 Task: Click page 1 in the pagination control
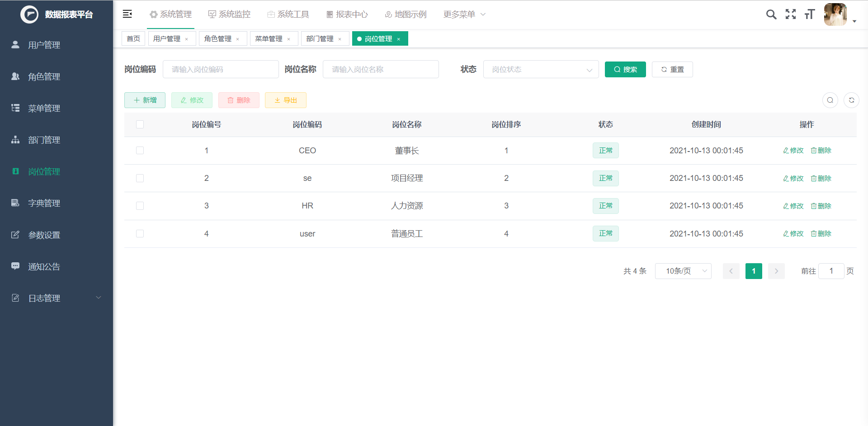754,271
